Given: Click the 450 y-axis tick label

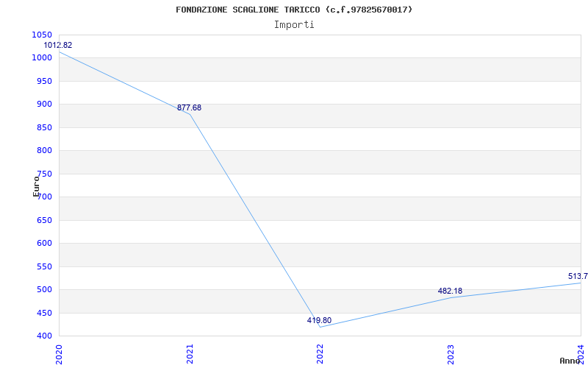Looking at the screenshot, I should (x=44, y=313).
